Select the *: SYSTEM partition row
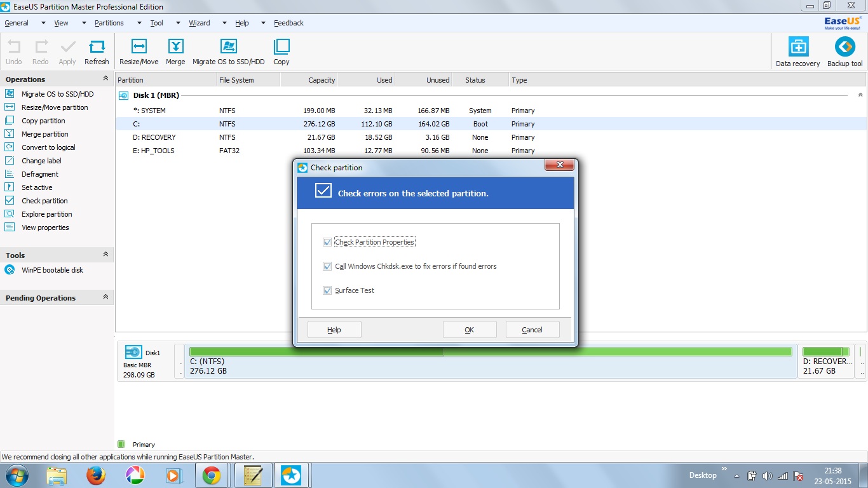 coord(491,111)
